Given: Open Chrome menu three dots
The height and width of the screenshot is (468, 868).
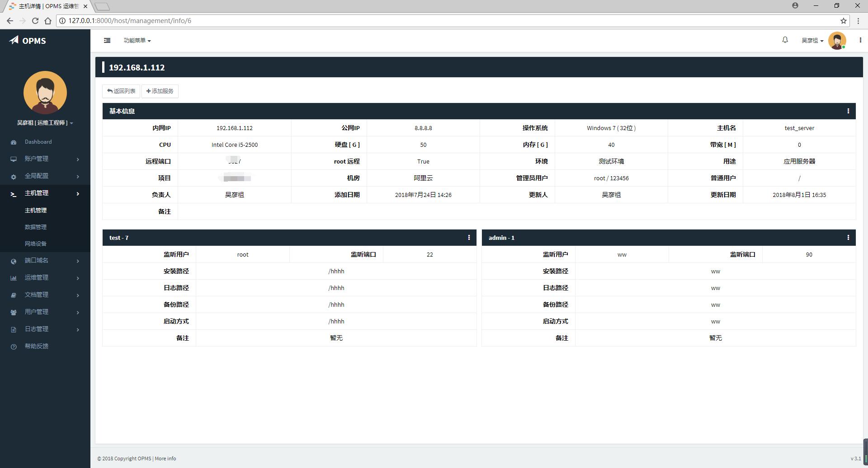Looking at the screenshot, I should coord(858,21).
